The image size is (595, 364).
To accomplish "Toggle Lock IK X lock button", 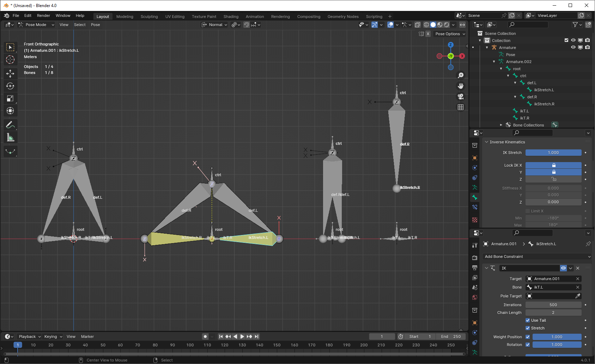I will [553, 165].
